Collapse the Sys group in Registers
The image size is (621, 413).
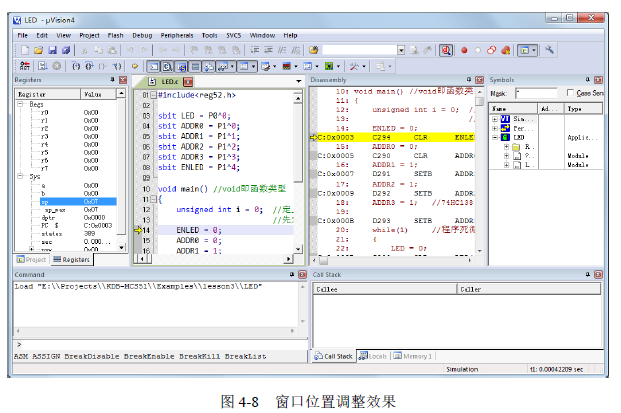coord(22,177)
